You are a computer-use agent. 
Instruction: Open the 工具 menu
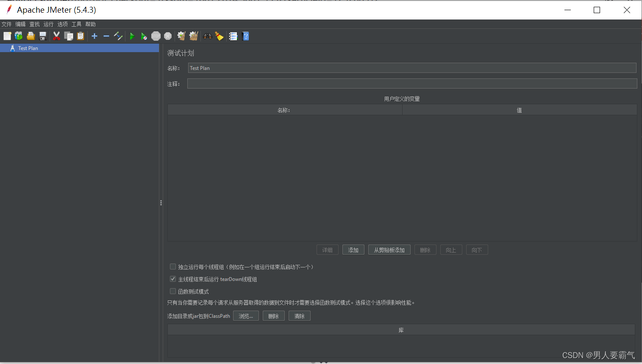[x=77, y=24]
